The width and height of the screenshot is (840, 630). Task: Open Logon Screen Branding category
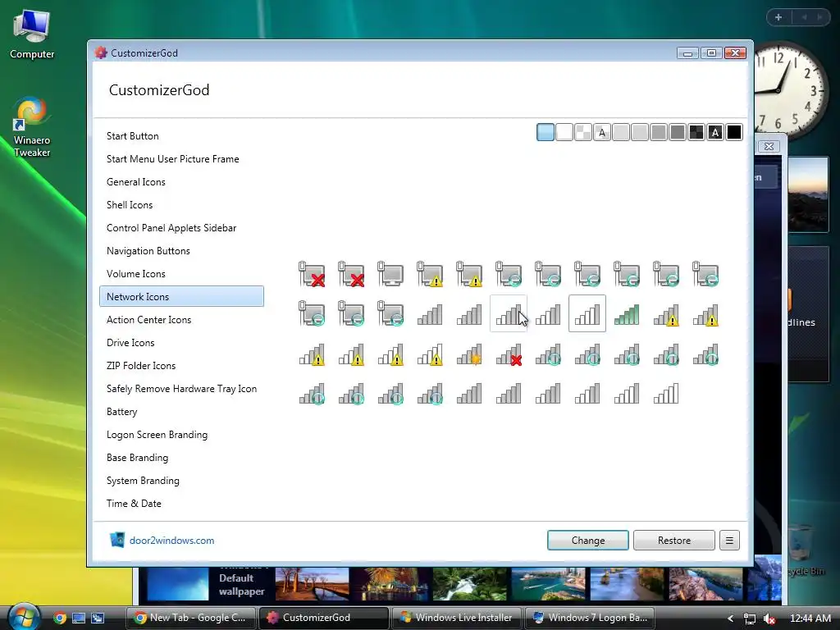[x=181, y=435]
